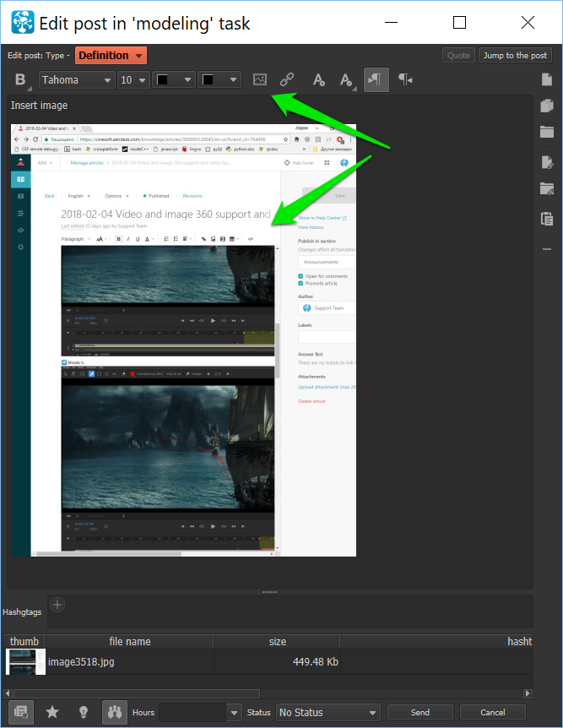
Task: Click the link folder icon in sidebar
Action: (547, 188)
